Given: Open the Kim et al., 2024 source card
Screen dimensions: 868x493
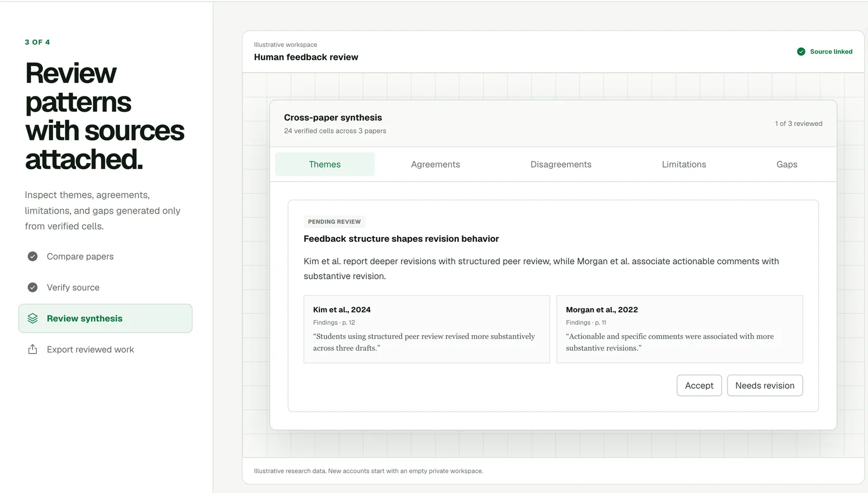Looking at the screenshot, I should [x=426, y=329].
